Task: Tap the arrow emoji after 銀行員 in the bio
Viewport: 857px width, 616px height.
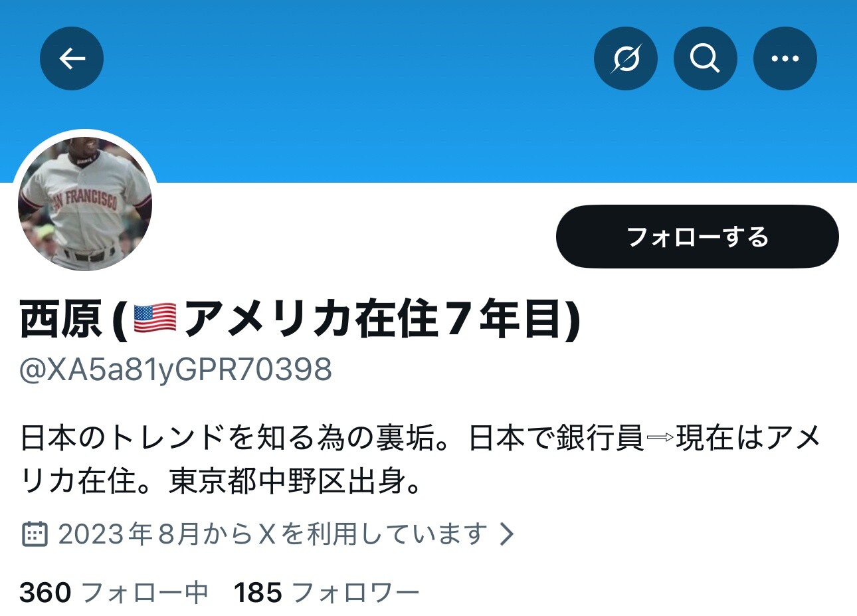Action: 660,439
